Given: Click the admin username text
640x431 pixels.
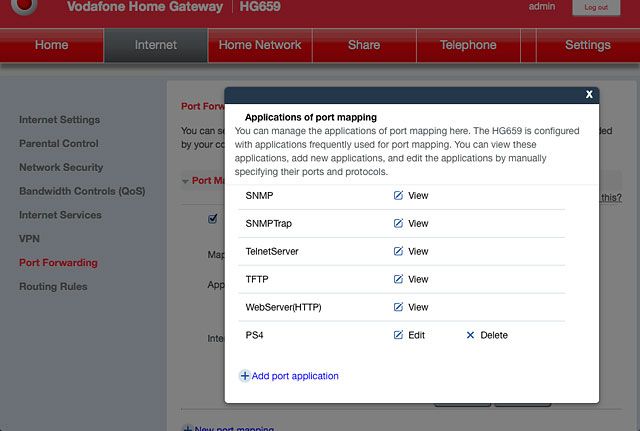Looking at the screenshot, I should pos(542,7).
